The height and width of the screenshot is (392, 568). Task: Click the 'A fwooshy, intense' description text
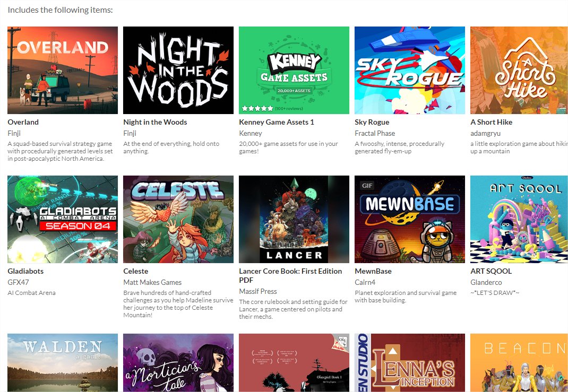click(x=400, y=147)
